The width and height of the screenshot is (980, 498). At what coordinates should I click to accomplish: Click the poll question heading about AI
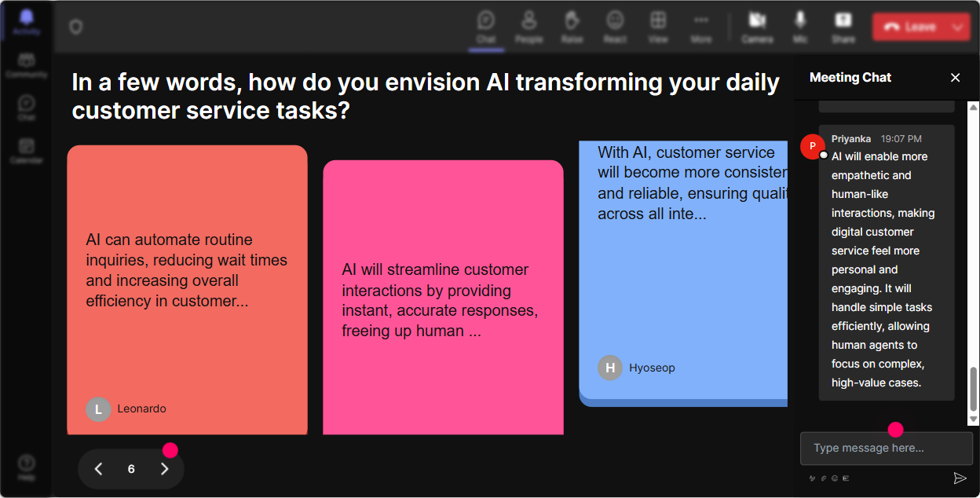(426, 96)
